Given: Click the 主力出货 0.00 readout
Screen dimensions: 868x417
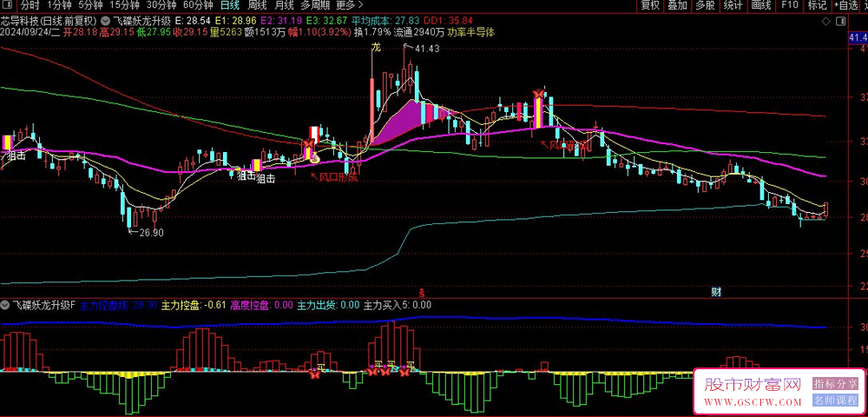Looking at the screenshot, I should 328,305.
